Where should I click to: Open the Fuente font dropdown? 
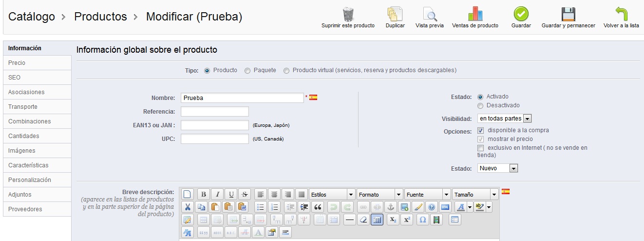point(427,194)
